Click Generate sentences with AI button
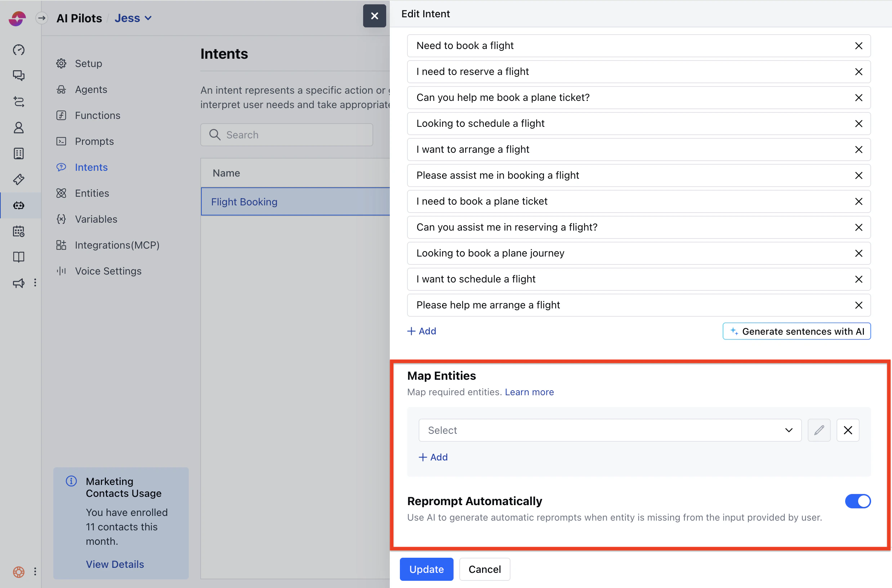The width and height of the screenshot is (892, 588). 796,331
